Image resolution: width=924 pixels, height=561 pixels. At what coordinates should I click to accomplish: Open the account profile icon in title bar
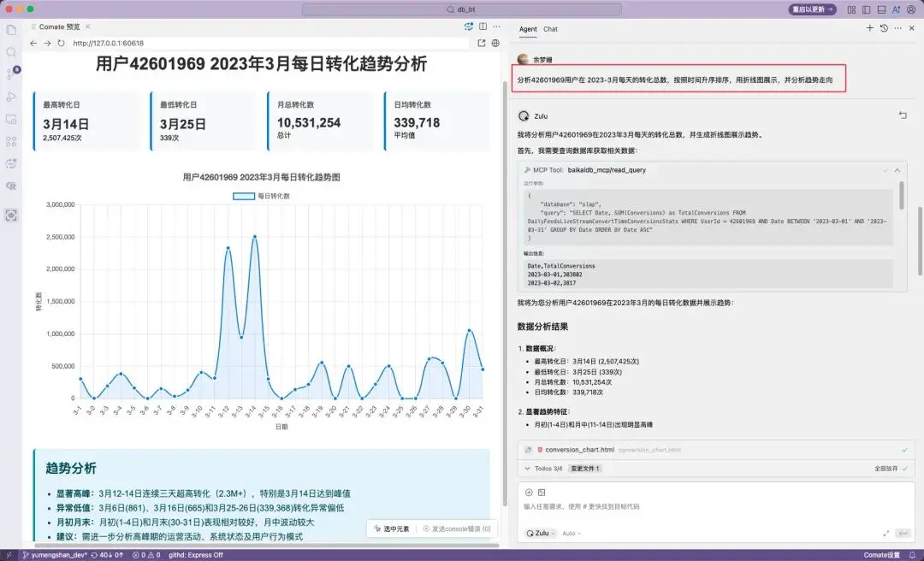pyautogui.click(x=912, y=9)
